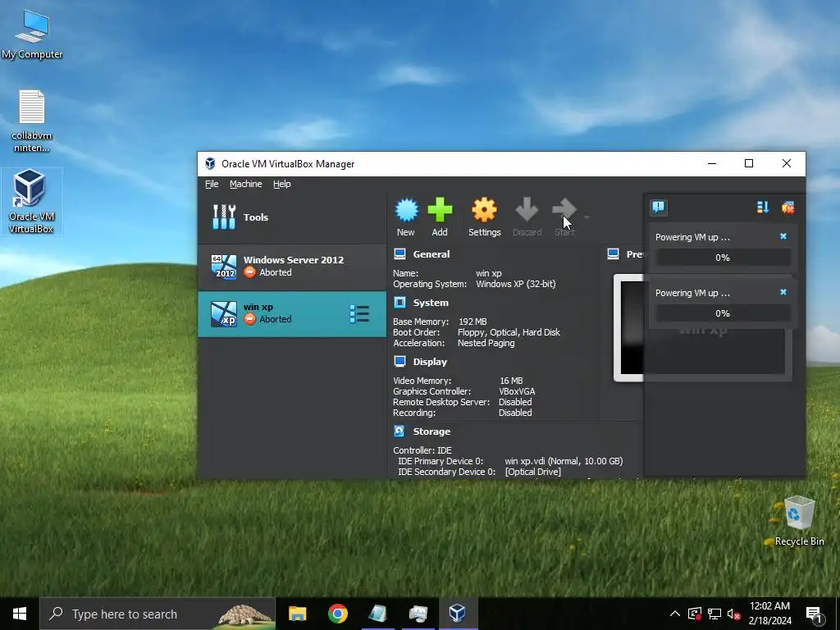Click the green Add machine icon
The image size is (840, 630).
point(440,210)
